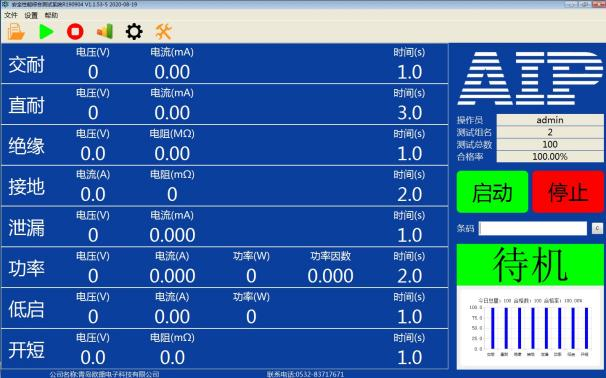
Task: Open the bar chart statistics icon
Action: coord(105,32)
